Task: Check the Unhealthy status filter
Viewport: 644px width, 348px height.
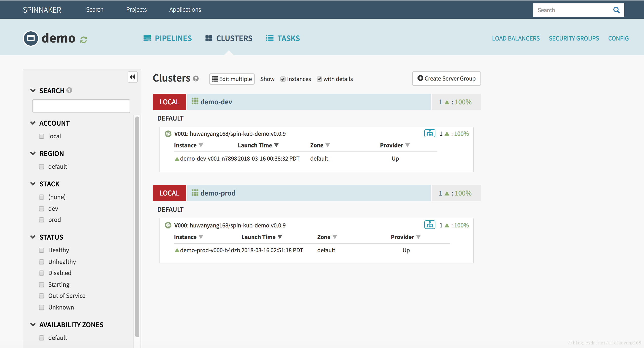Action: tap(42, 262)
